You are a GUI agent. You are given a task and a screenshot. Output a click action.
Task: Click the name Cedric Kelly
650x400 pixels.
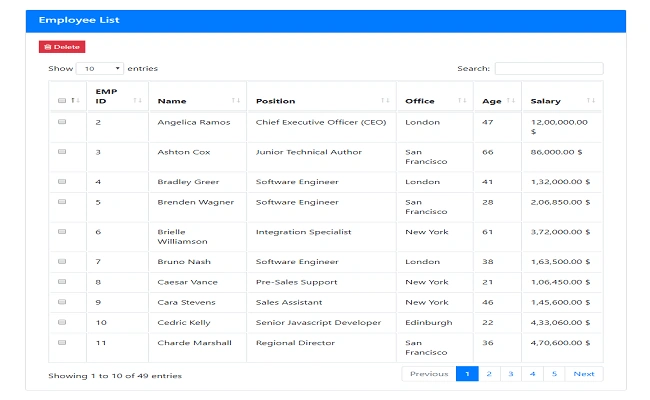[x=184, y=323]
